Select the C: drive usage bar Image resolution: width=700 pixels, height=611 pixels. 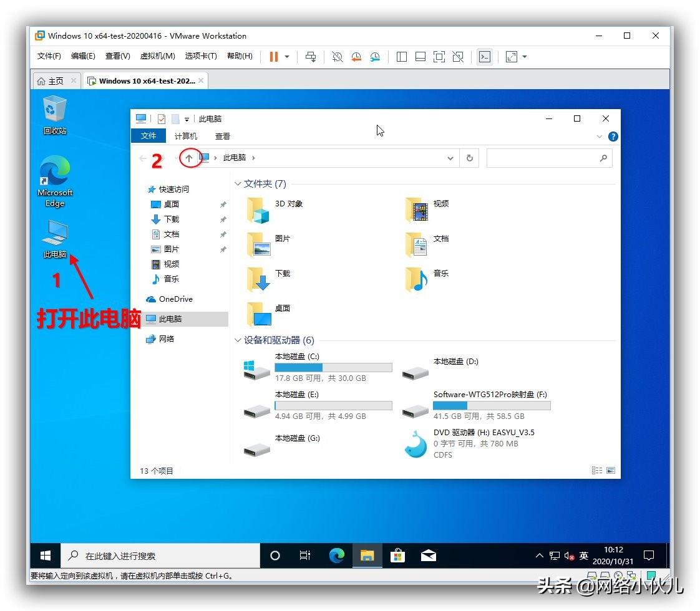[333, 367]
